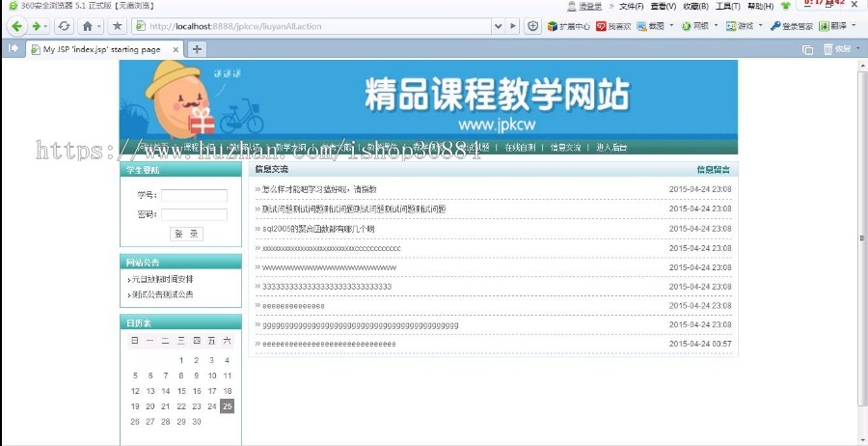Close the My JSP starting page tab
The width and height of the screenshot is (868, 446).
[x=176, y=49]
